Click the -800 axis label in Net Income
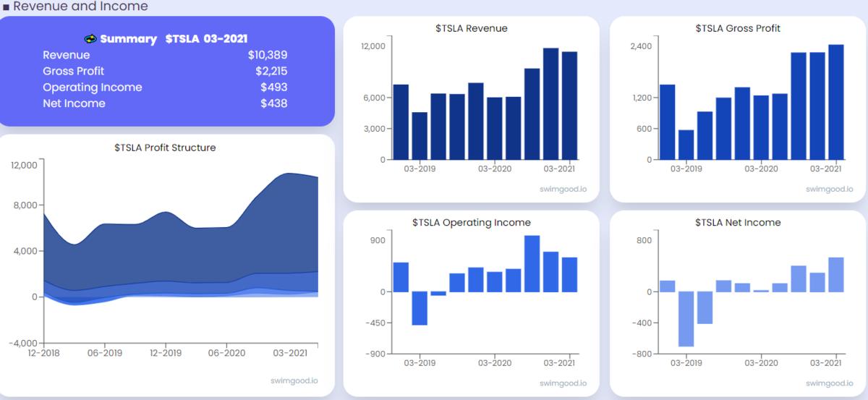This screenshot has width=868, height=400. click(642, 354)
